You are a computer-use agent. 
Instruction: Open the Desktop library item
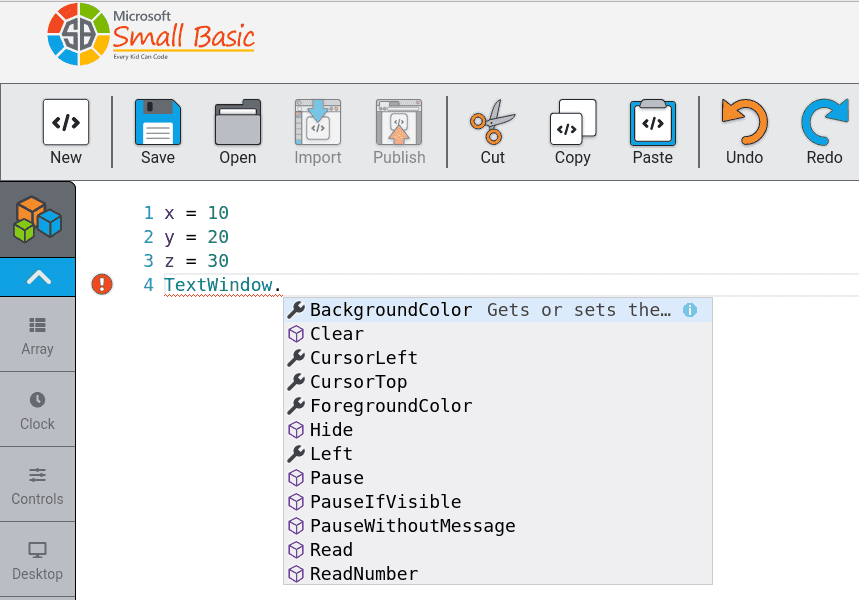pos(37,561)
